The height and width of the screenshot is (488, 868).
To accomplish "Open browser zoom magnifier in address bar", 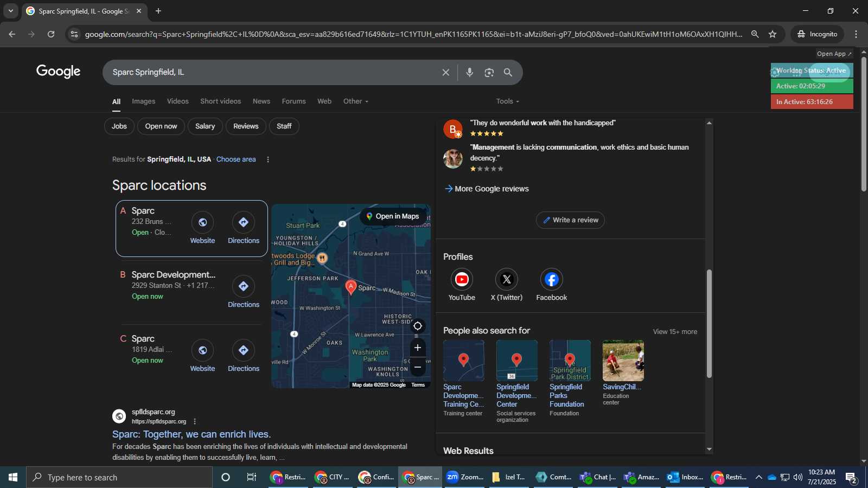I will [x=755, y=34].
